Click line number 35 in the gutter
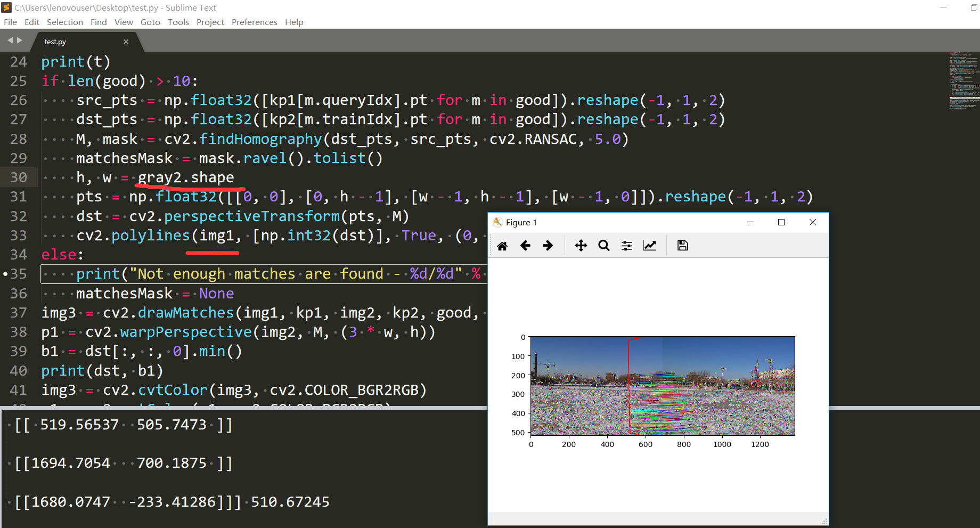Viewport: 980px width, 528px height. [19, 274]
